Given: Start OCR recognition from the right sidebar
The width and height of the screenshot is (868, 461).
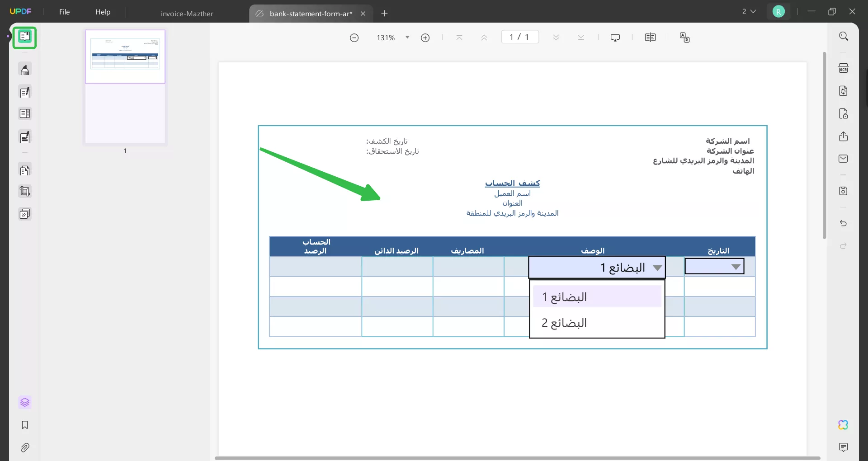Looking at the screenshot, I should 844,68.
